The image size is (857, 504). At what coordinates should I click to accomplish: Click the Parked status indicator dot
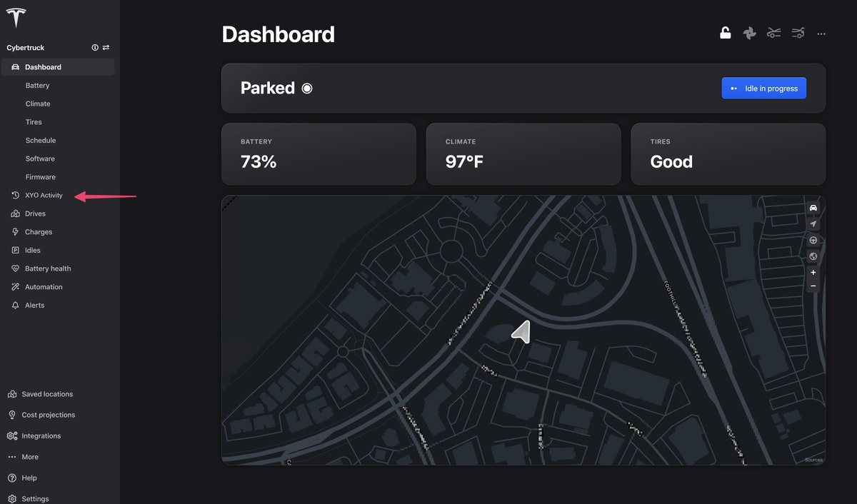[x=307, y=89]
